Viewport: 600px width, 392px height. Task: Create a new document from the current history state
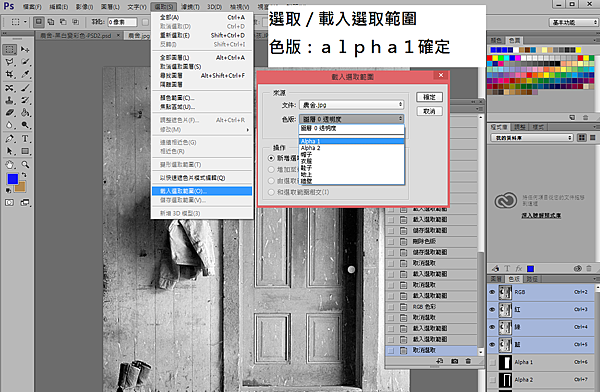pos(440,361)
